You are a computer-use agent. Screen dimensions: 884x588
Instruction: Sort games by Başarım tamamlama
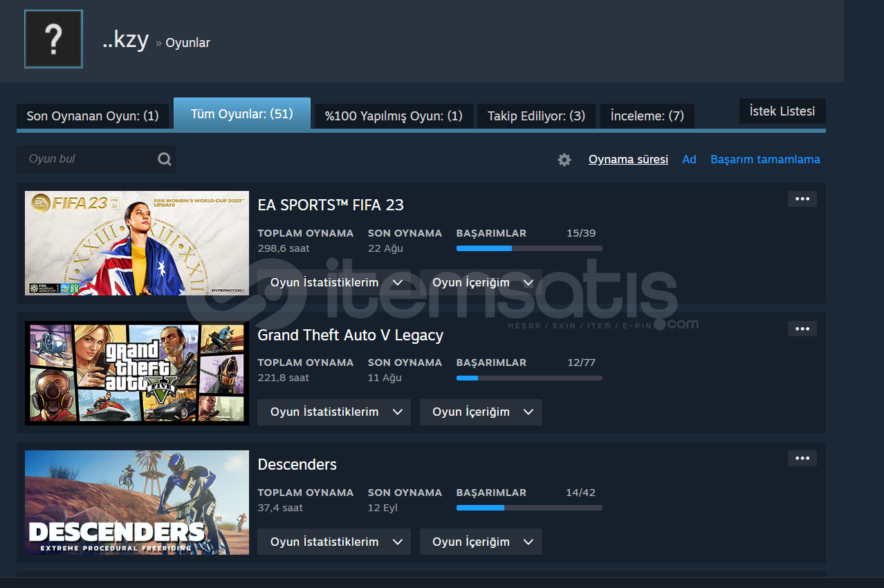(x=765, y=159)
